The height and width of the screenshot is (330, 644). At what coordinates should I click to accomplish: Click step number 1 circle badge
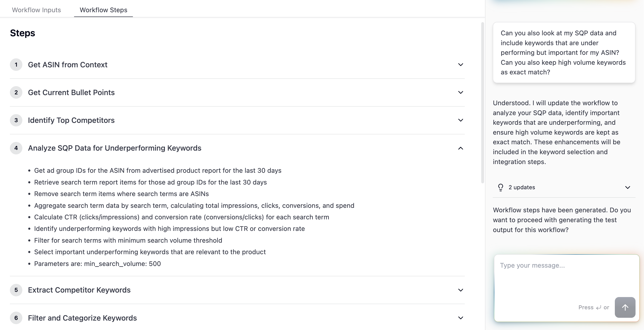pos(16,65)
